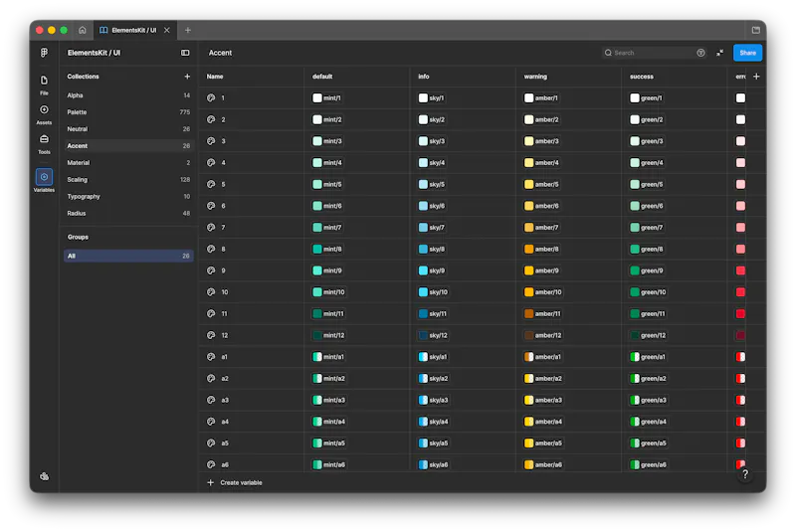Click the color variable icon for row a6
The height and width of the screenshot is (532, 796).
pos(211,464)
